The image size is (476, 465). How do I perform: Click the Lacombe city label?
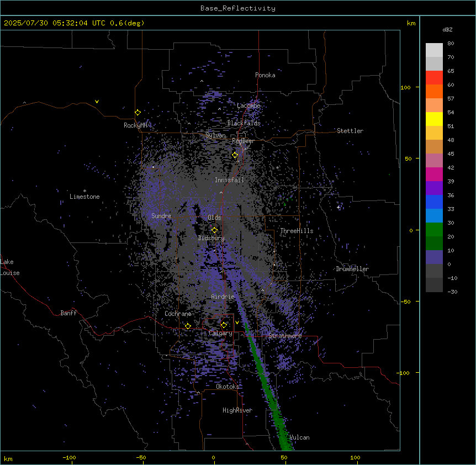click(x=248, y=105)
